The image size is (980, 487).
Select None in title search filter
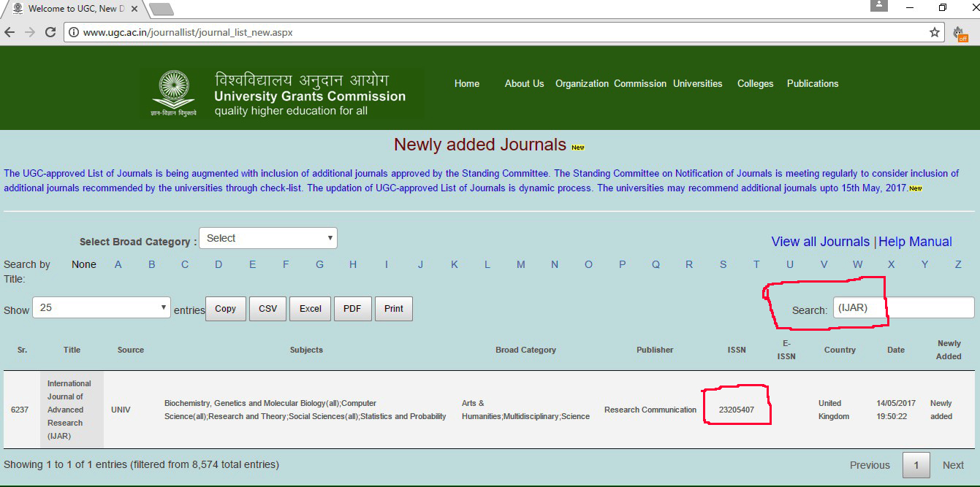click(x=84, y=264)
